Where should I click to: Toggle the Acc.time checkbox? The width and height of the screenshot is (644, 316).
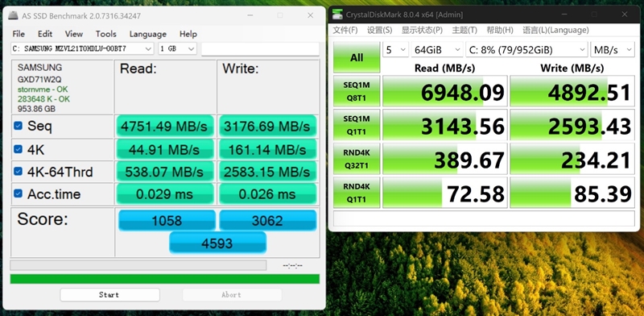tap(18, 193)
